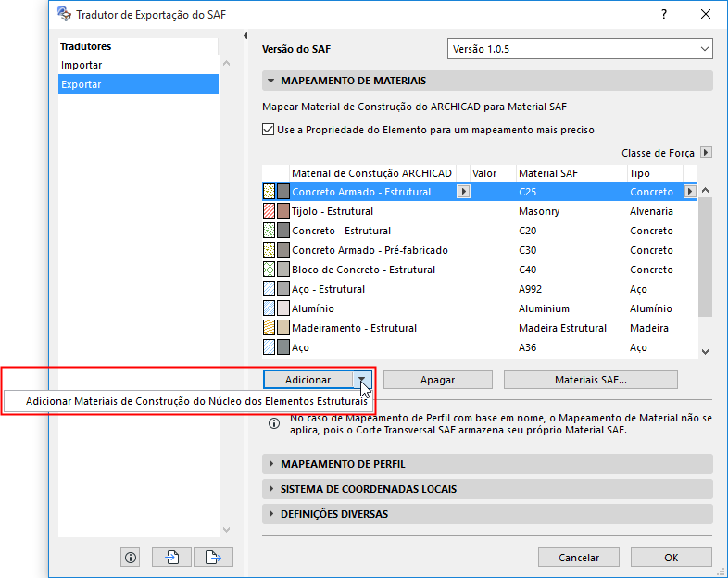Collapse the translators side panel with the arrow
This screenshot has height=578, width=728.
tap(245, 36)
